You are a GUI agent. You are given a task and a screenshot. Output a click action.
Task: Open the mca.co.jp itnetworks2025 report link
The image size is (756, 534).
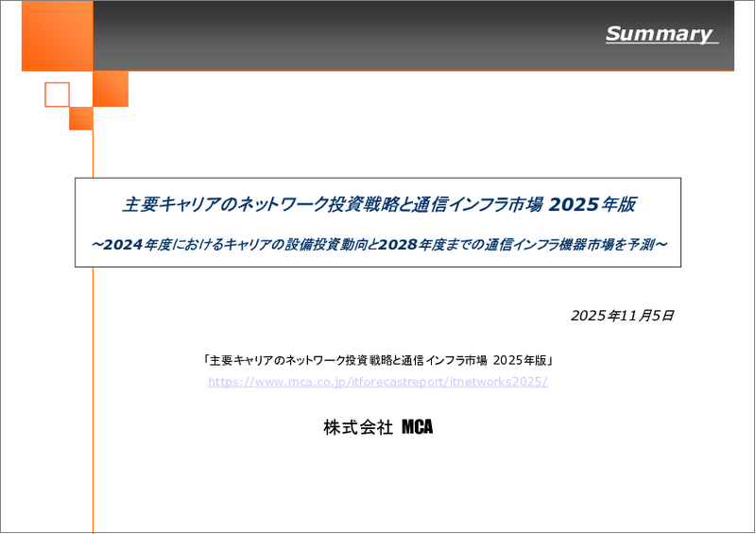377,382
